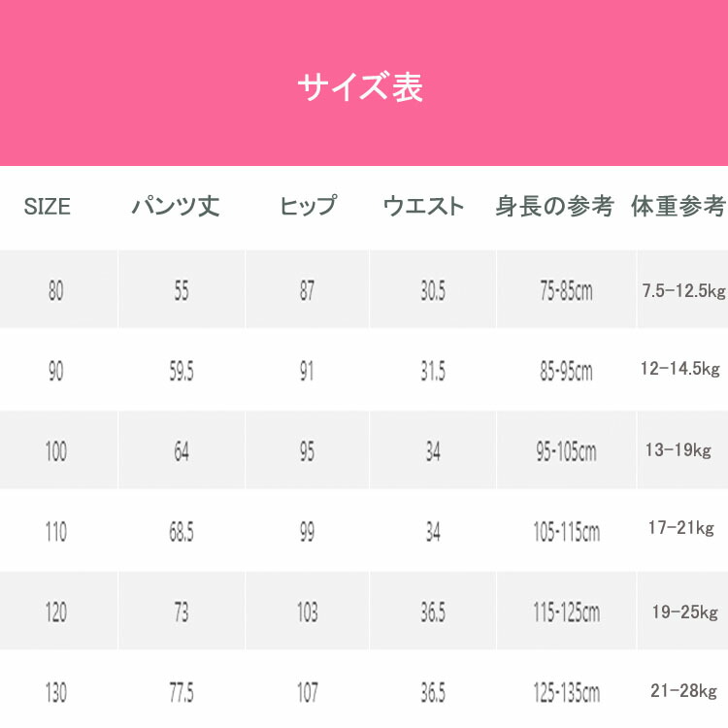
Task: Select the size 90 row label
Action: click(x=55, y=372)
